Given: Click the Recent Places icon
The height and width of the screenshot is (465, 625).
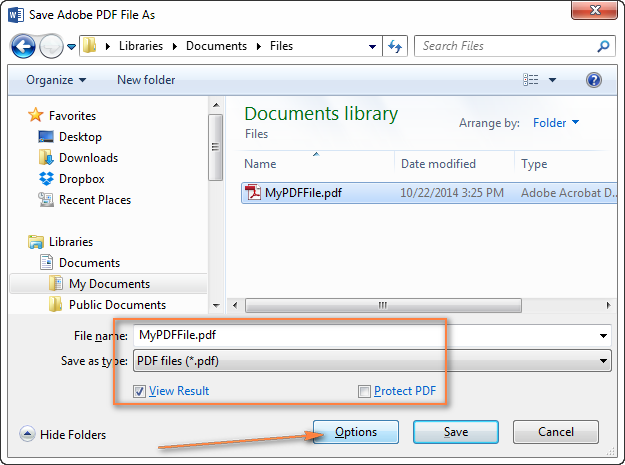Looking at the screenshot, I should tap(46, 199).
